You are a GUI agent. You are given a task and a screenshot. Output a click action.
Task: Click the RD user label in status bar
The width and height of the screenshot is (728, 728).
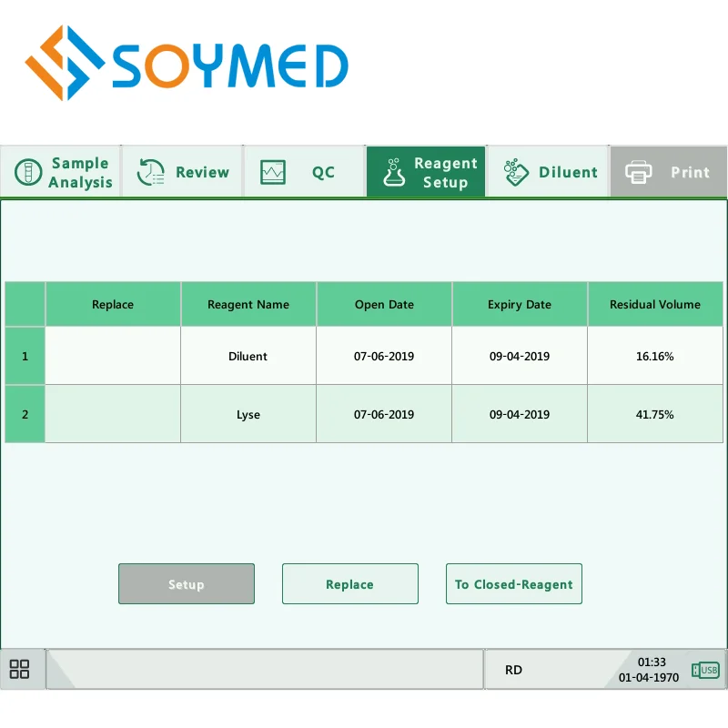click(x=513, y=670)
